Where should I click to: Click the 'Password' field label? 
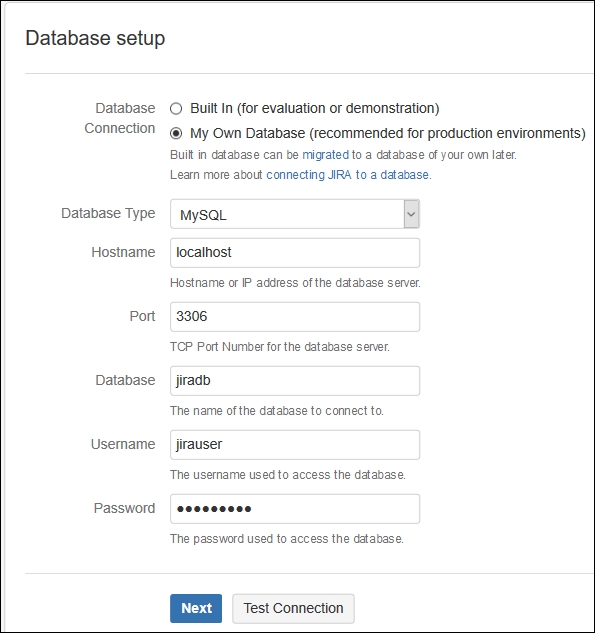tap(124, 508)
